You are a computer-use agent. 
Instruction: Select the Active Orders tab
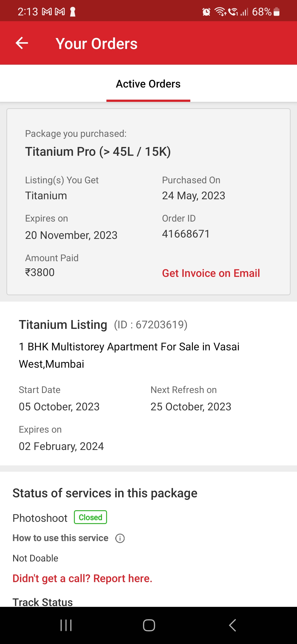(x=148, y=84)
